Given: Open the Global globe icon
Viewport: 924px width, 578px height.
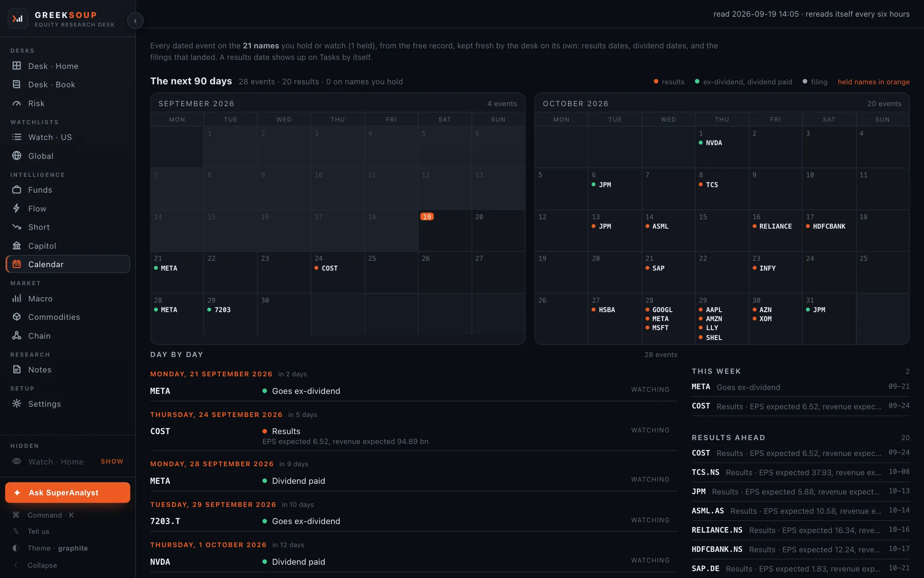Looking at the screenshot, I should (x=17, y=156).
